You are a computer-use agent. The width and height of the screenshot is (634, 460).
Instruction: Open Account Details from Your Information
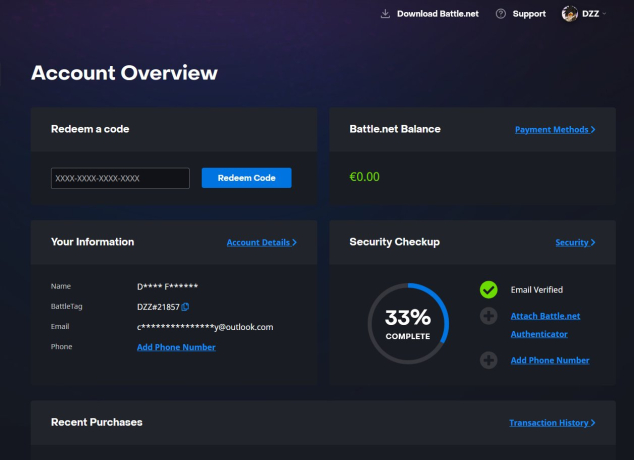(261, 242)
